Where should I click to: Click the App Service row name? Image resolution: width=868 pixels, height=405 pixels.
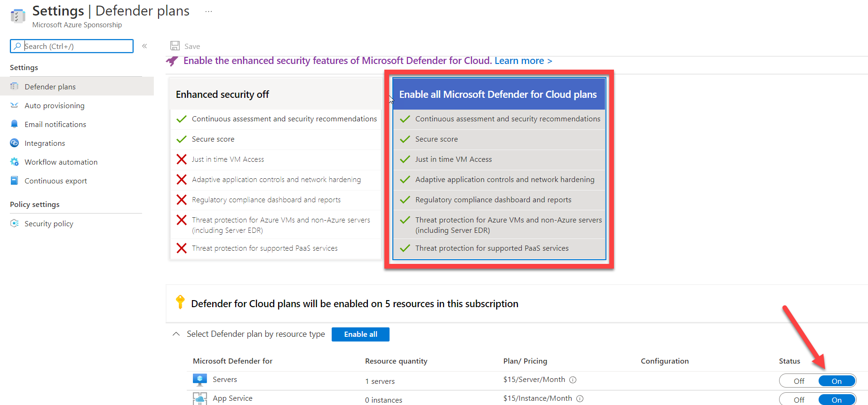tap(232, 398)
